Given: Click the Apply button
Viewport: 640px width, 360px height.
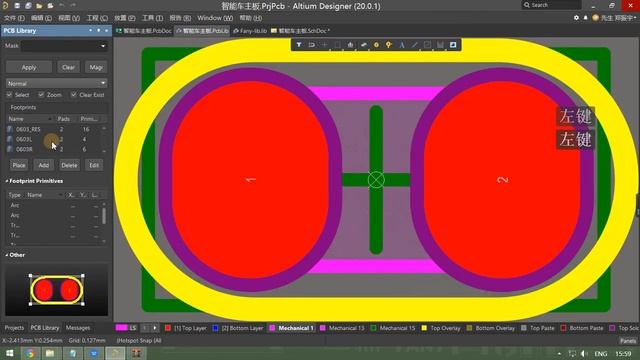Looking at the screenshot, I should coord(29,67).
